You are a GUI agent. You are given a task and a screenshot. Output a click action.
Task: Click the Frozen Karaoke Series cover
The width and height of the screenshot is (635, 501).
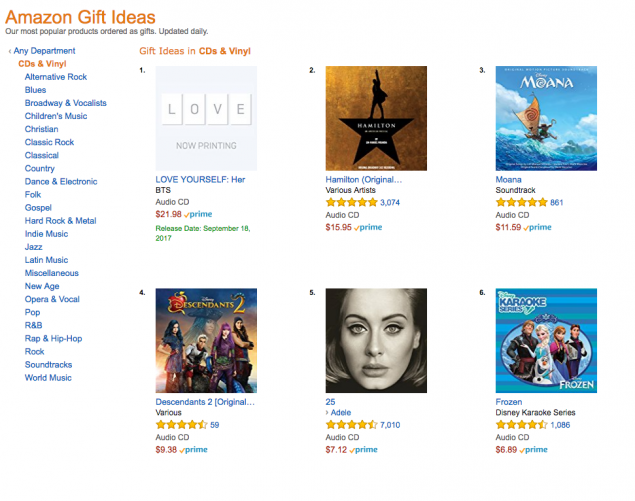pos(546,339)
